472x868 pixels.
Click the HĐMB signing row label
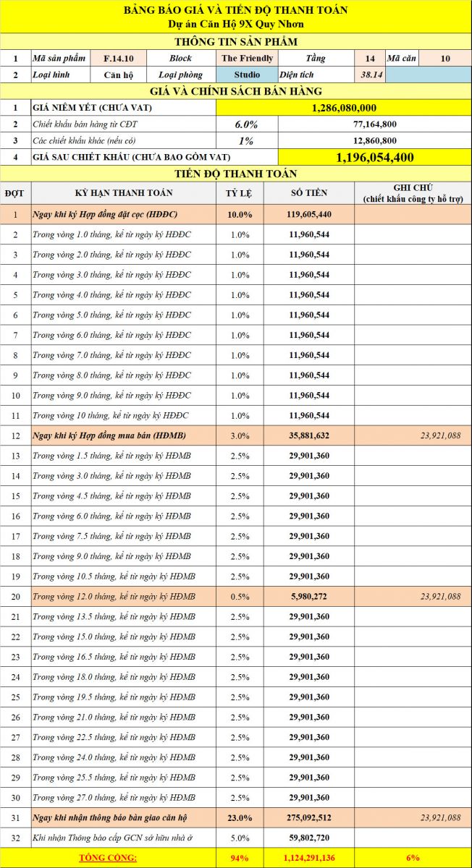coord(124,436)
